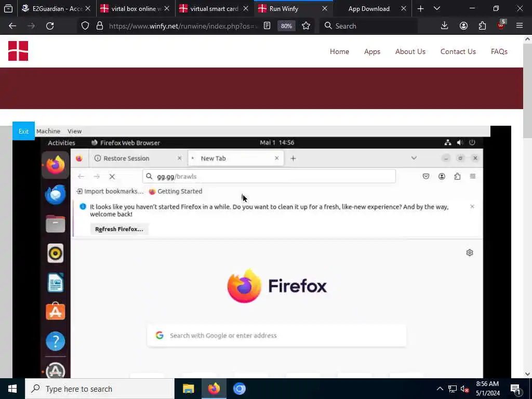Open the Machine menu
The height and width of the screenshot is (399, 532).
point(48,131)
